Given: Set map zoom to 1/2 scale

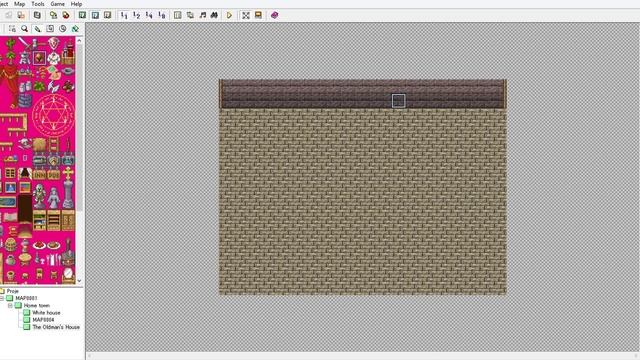Looking at the screenshot, I should point(136,15).
